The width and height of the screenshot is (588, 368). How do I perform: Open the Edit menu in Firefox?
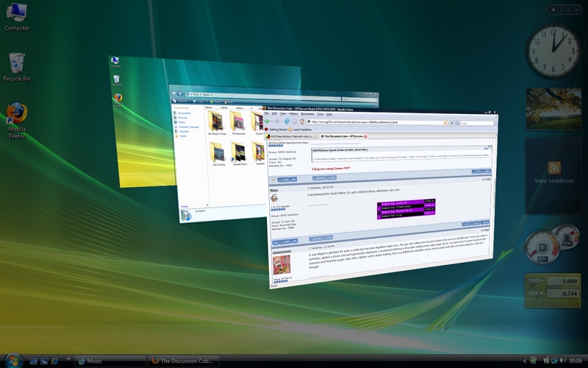(274, 113)
